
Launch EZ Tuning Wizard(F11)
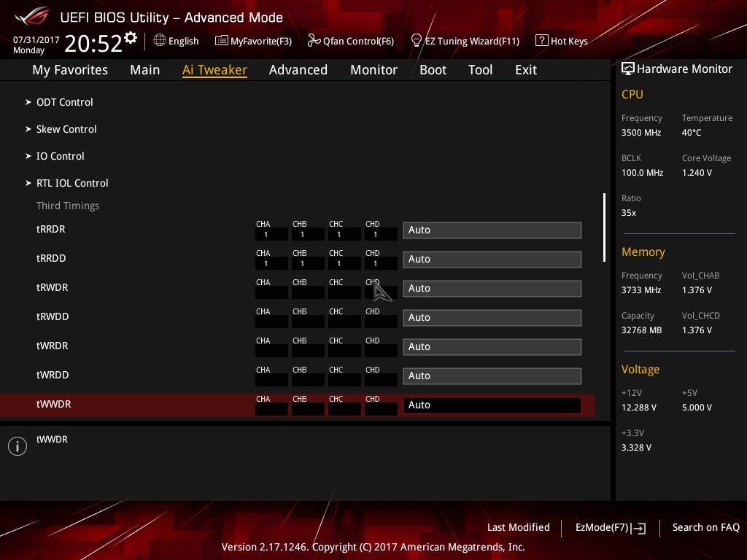click(x=465, y=41)
